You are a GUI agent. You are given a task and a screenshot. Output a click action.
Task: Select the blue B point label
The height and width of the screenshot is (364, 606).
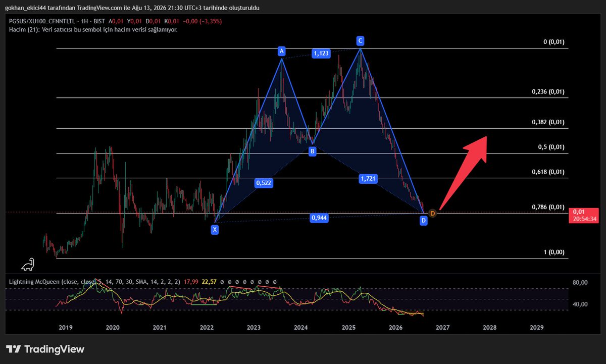click(312, 150)
